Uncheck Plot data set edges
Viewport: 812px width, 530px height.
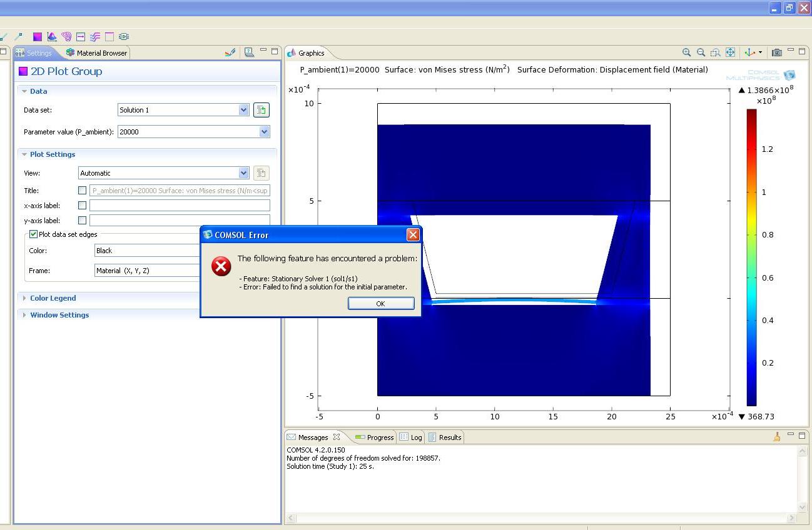[x=34, y=234]
